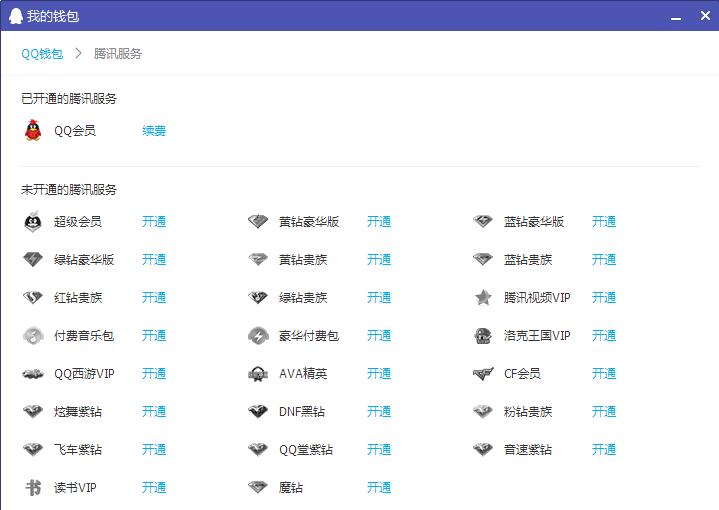Activate 音速紫钻 with 开通 link
The width and height of the screenshot is (719, 510).
coord(604,450)
